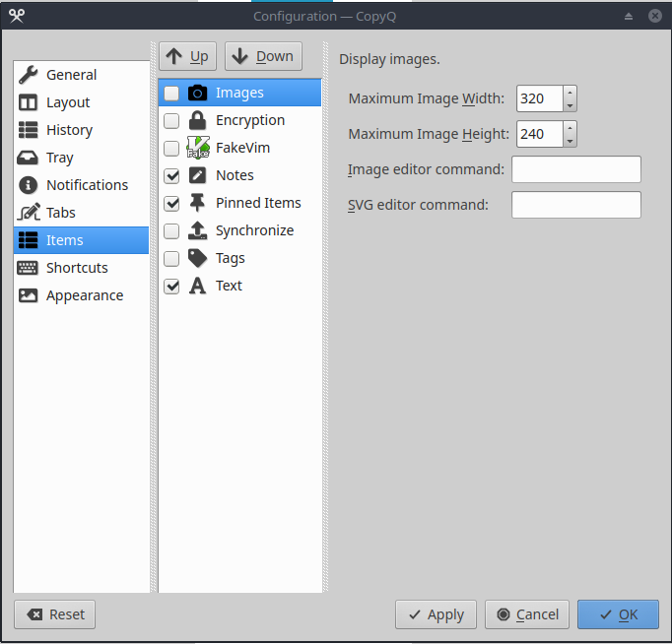
Task: Uncheck the Pinned Items checkbox
Action: point(171,204)
